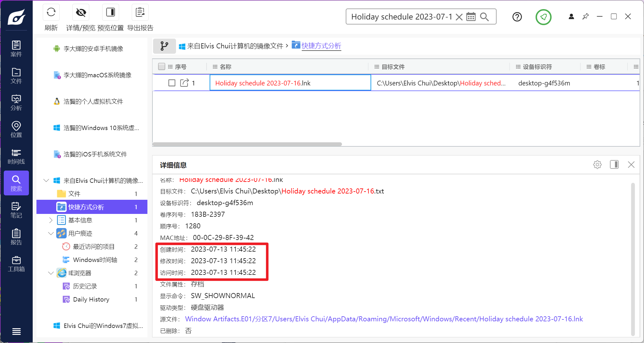
Task: Click the horizontal scrollbar under the results table
Action: 247,144
